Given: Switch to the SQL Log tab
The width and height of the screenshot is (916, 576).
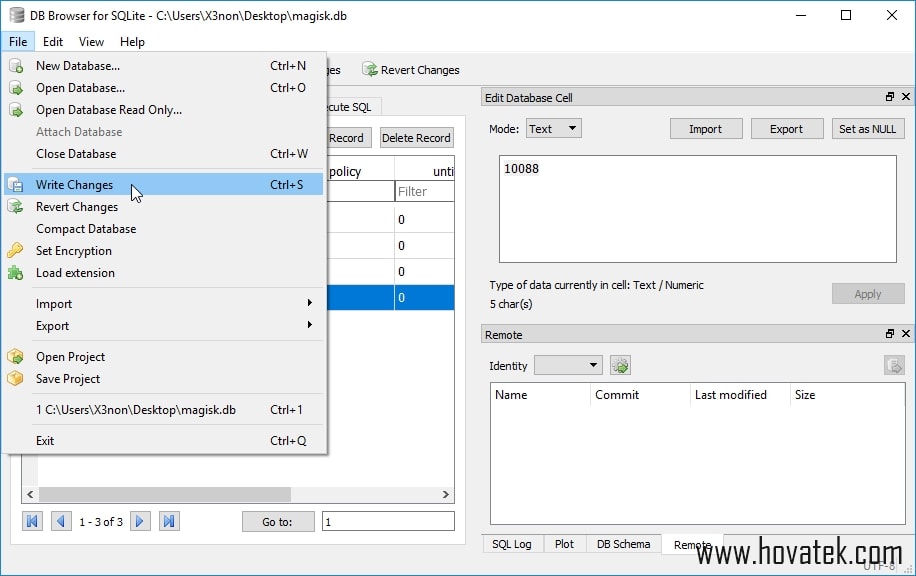Looking at the screenshot, I should pos(512,544).
